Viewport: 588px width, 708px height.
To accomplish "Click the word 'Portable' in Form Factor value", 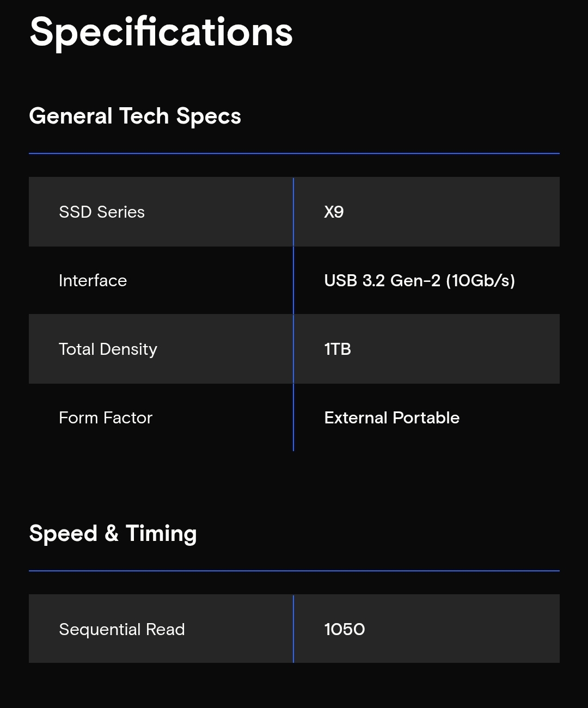I will 426,418.
